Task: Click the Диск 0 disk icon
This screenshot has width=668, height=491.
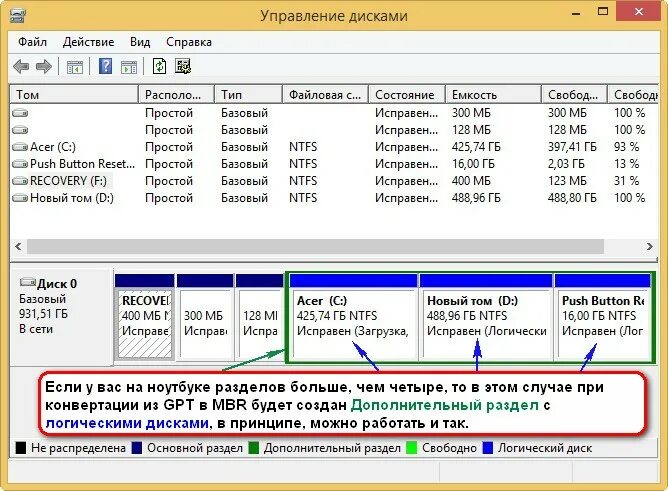Action: (x=28, y=282)
